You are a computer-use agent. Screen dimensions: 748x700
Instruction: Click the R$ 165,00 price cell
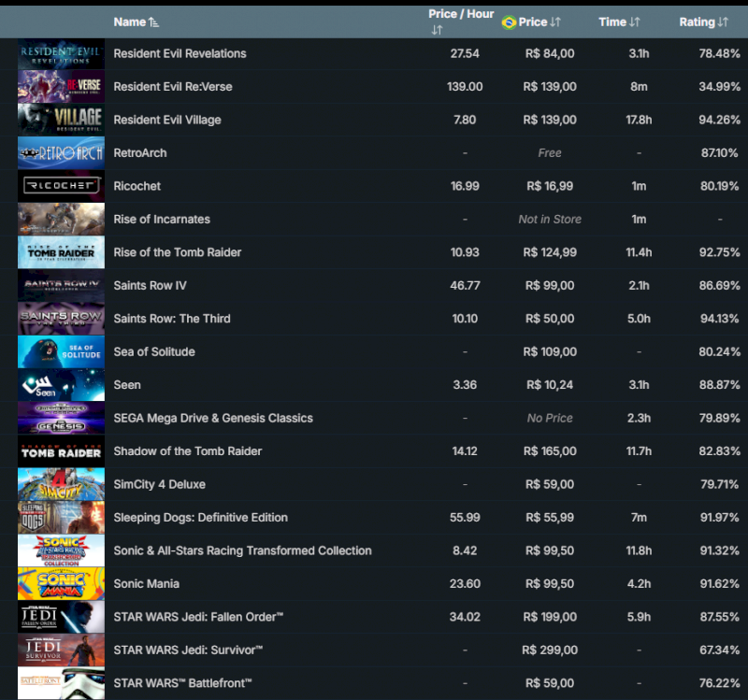550,451
